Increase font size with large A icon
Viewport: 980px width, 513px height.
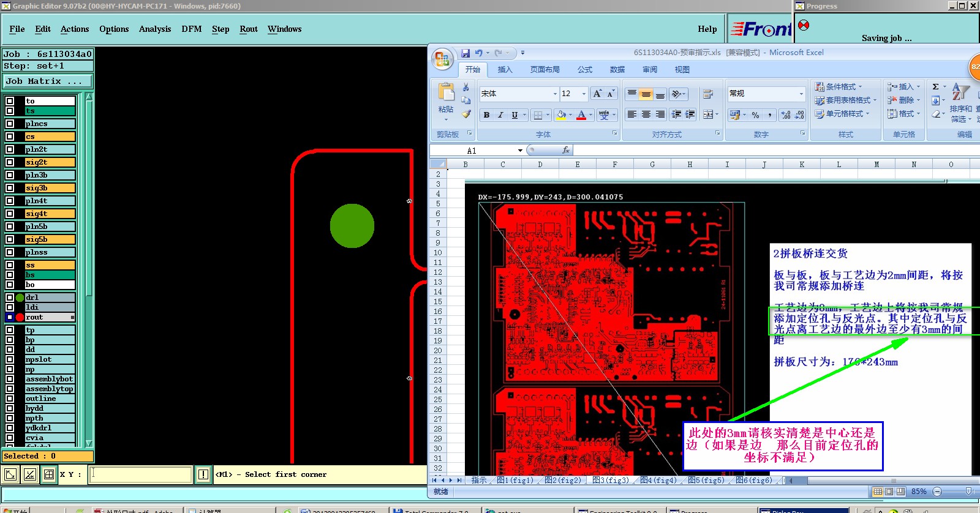tap(597, 94)
